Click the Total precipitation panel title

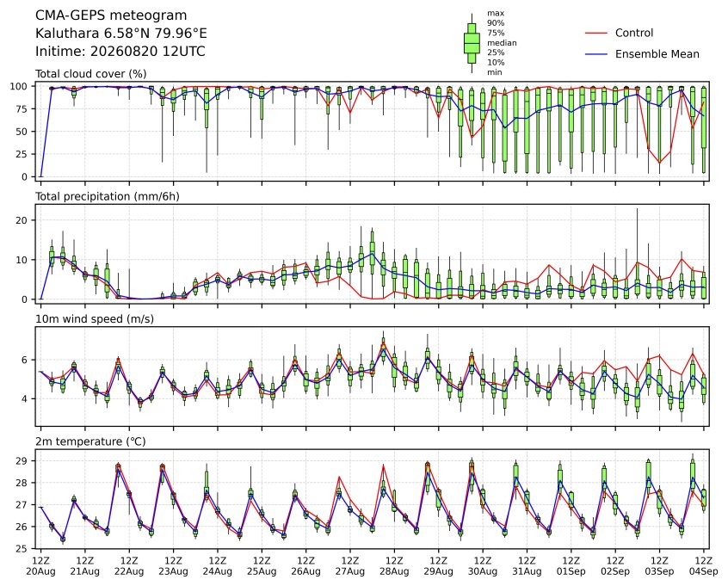coord(108,196)
